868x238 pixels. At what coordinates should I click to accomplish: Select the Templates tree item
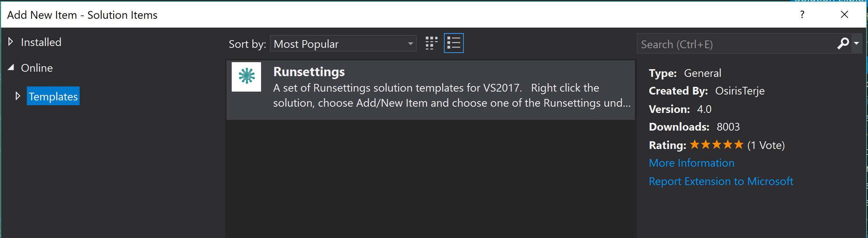pyautogui.click(x=53, y=96)
